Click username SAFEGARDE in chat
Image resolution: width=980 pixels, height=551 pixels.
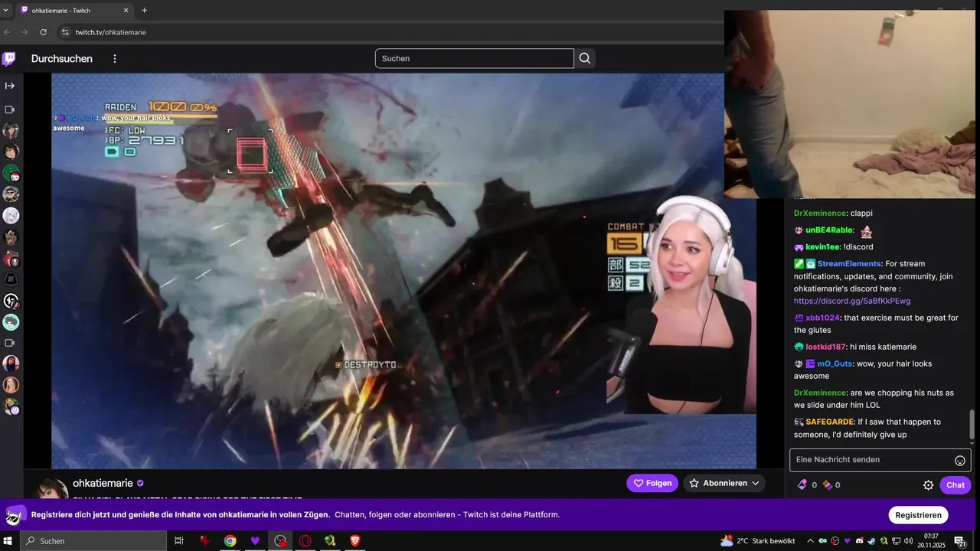[829, 422]
